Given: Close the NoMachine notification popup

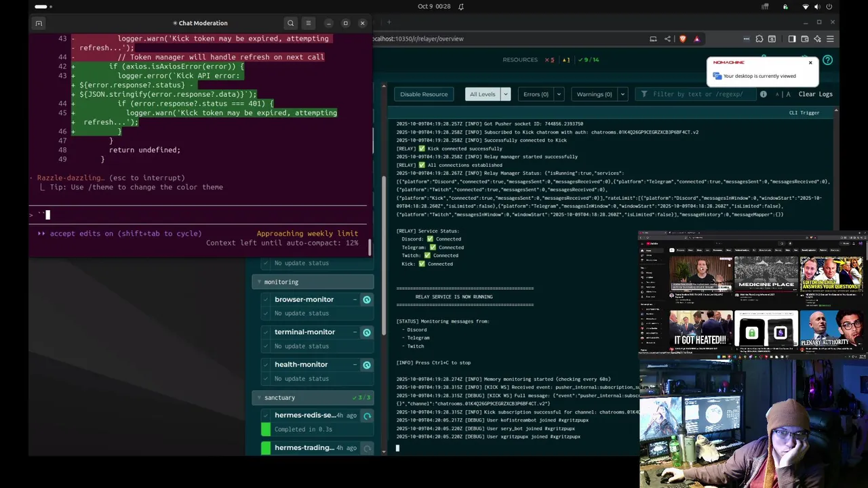Looking at the screenshot, I should [810, 62].
